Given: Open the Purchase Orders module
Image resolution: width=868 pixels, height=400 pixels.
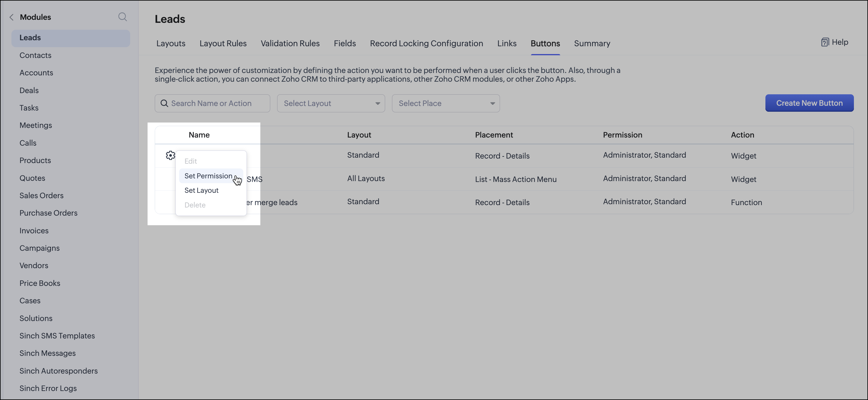Looking at the screenshot, I should (x=49, y=213).
